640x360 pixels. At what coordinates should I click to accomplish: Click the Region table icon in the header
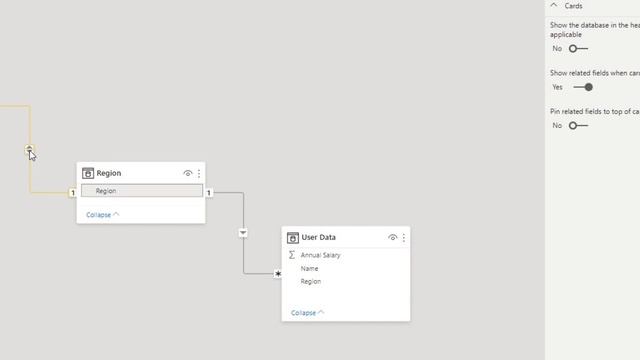click(x=88, y=173)
